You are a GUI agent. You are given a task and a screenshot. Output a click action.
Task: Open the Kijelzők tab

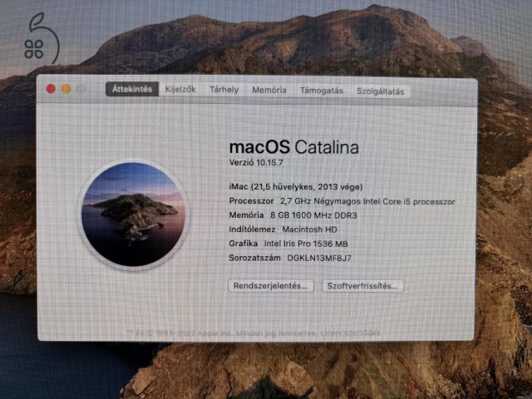point(180,90)
